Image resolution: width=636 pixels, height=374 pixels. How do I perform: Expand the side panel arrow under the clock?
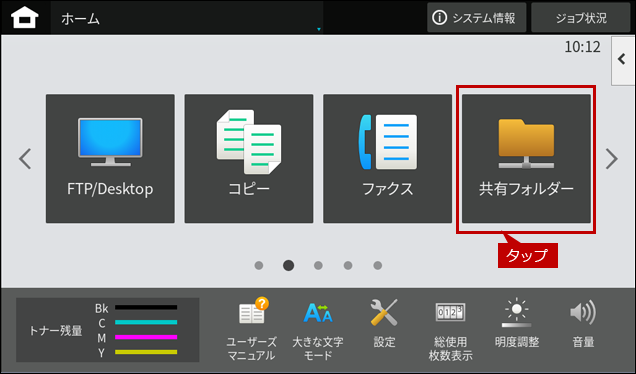623,60
